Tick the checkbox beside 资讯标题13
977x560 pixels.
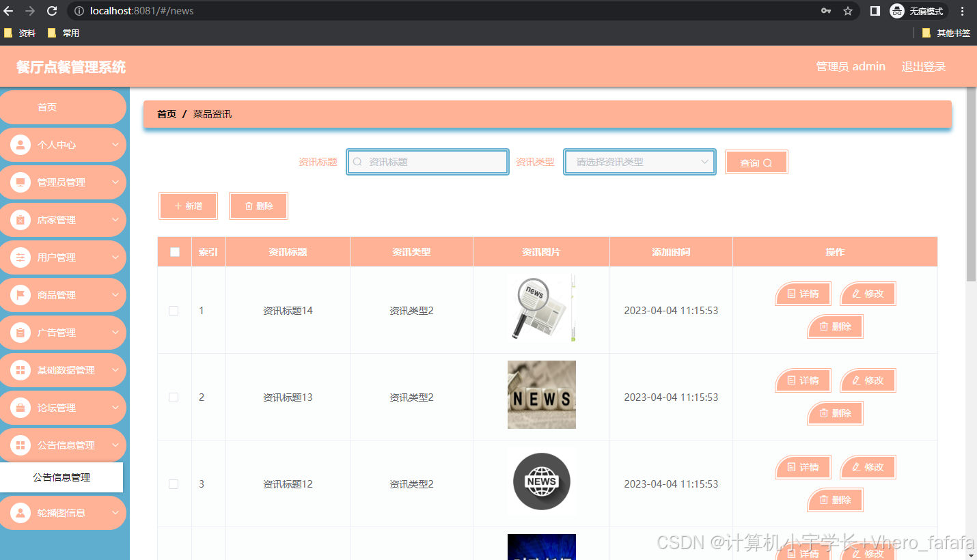(174, 397)
